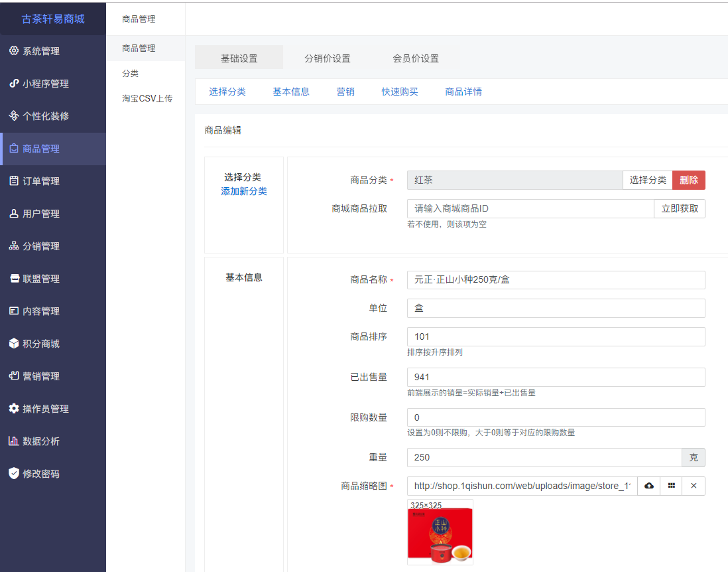Click the 营销管理 thumbs-up icon
The height and width of the screenshot is (572, 728).
click(x=14, y=376)
